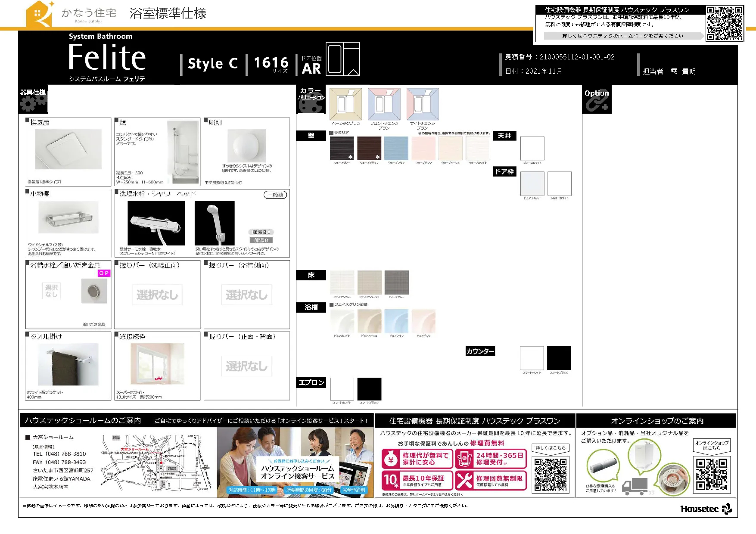
Task: Pick the ミディアムベージュ floor swatch
Action: [x=370, y=283]
